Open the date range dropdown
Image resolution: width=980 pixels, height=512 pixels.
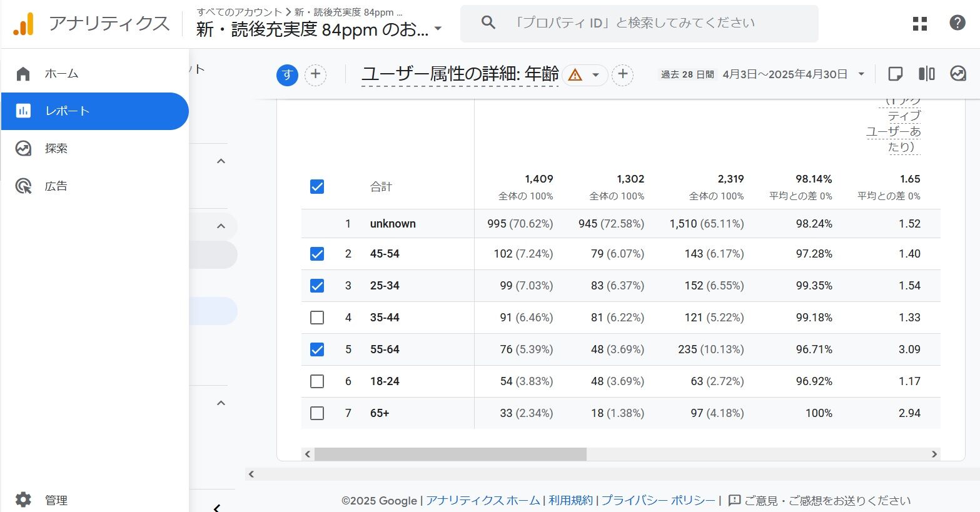(861, 74)
